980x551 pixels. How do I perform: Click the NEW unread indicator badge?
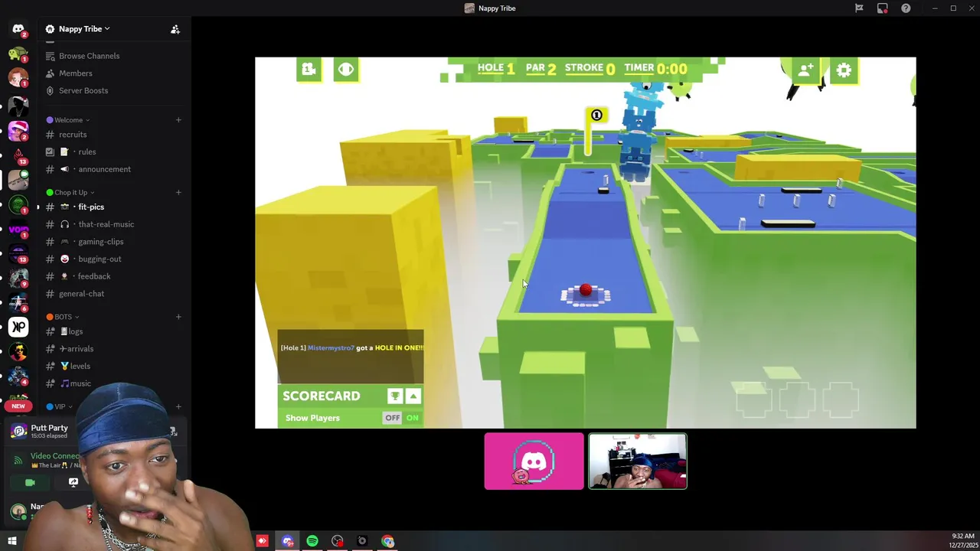click(x=18, y=406)
